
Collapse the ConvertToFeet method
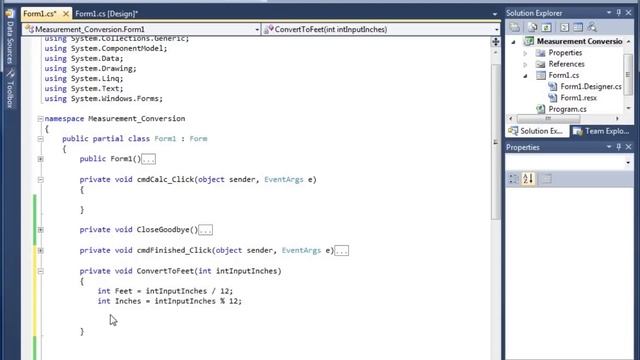[x=40, y=271]
